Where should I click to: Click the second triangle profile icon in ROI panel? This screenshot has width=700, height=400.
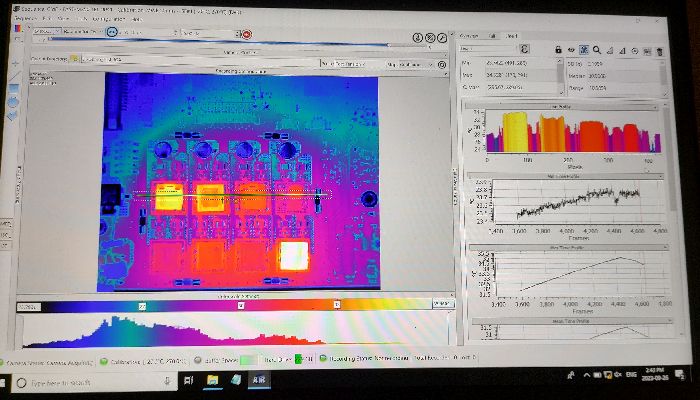[x=622, y=51]
